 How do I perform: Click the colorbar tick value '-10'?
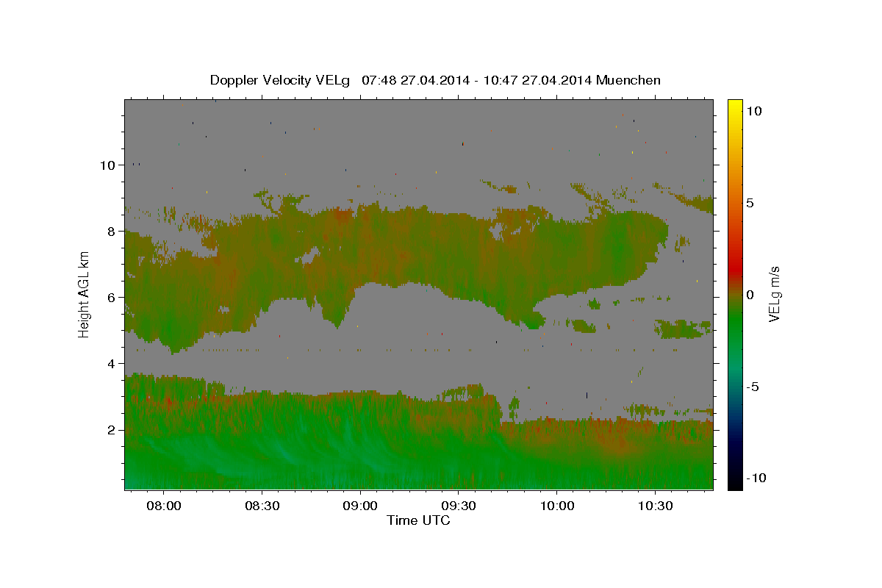(756, 478)
